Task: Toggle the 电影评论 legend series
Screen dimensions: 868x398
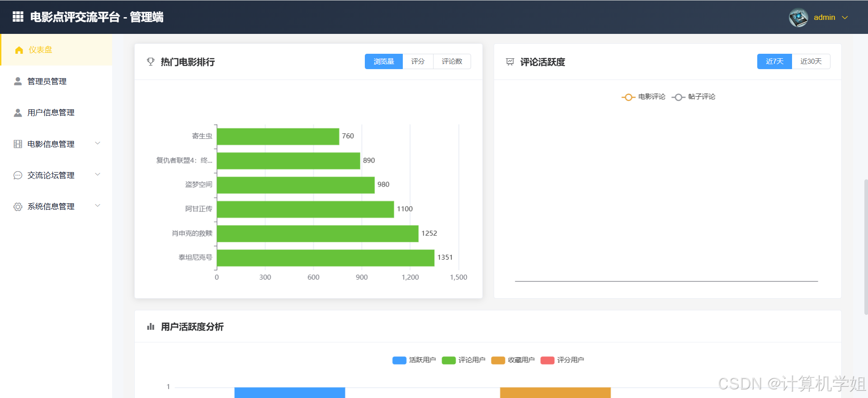Action: pos(643,97)
